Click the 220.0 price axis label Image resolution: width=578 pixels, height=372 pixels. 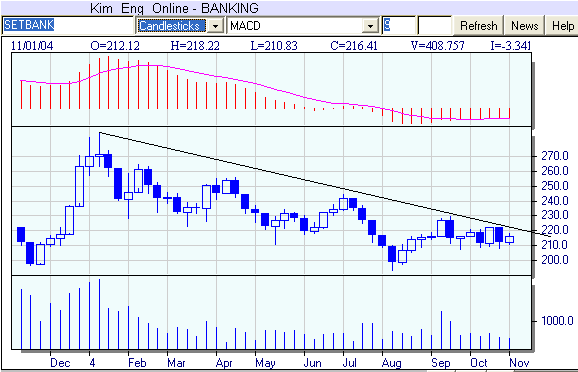click(x=555, y=230)
